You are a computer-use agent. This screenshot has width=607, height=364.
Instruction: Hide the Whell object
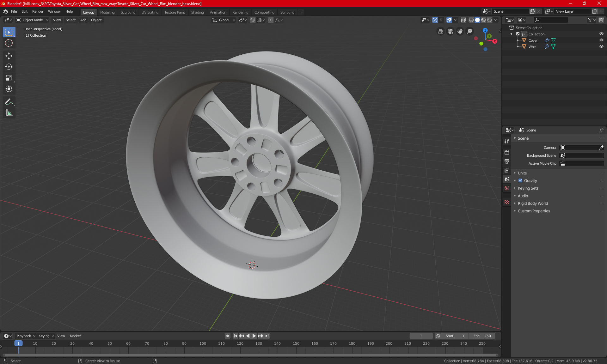(601, 47)
